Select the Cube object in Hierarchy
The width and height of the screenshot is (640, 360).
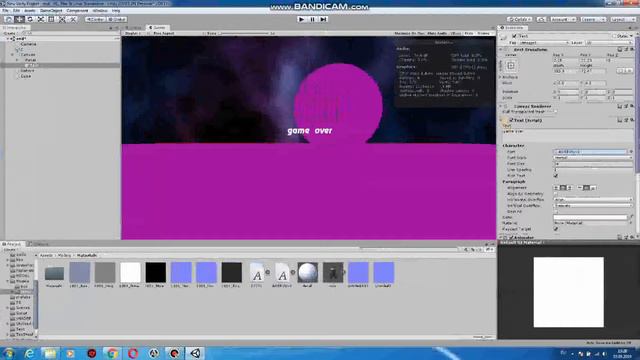(x=26, y=76)
